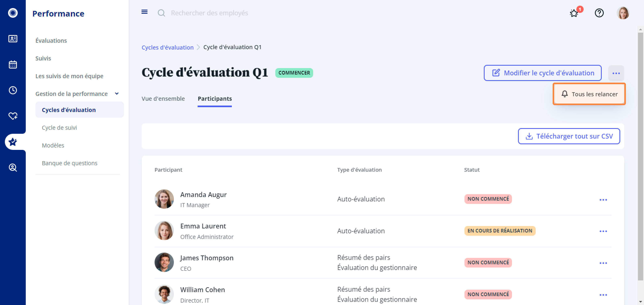This screenshot has height=305, width=644.
Task: Select the Tous les relancer menu item
Action: coord(589,94)
